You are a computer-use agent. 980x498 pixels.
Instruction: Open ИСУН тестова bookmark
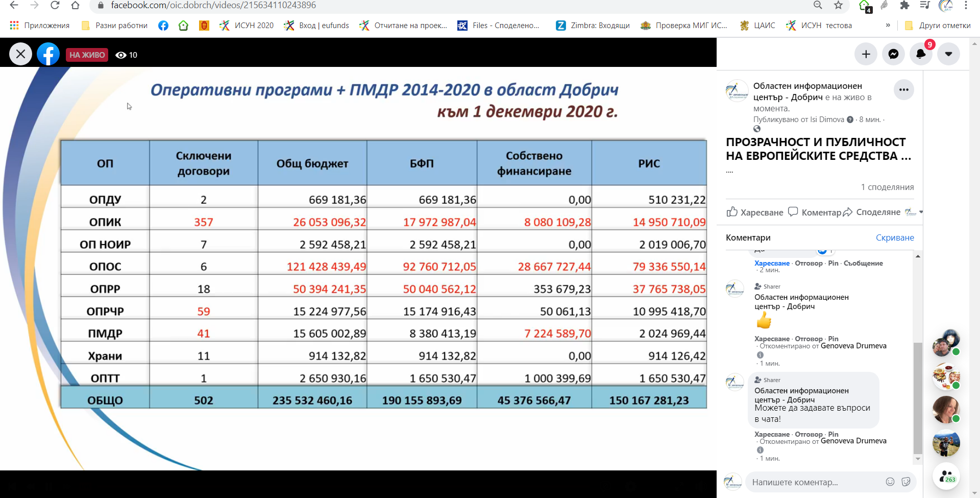pyautogui.click(x=819, y=26)
